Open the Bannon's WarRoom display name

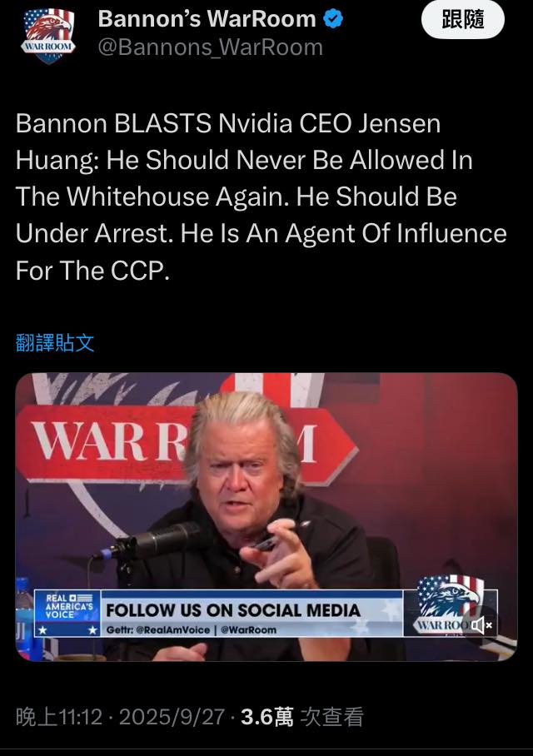pos(207,19)
